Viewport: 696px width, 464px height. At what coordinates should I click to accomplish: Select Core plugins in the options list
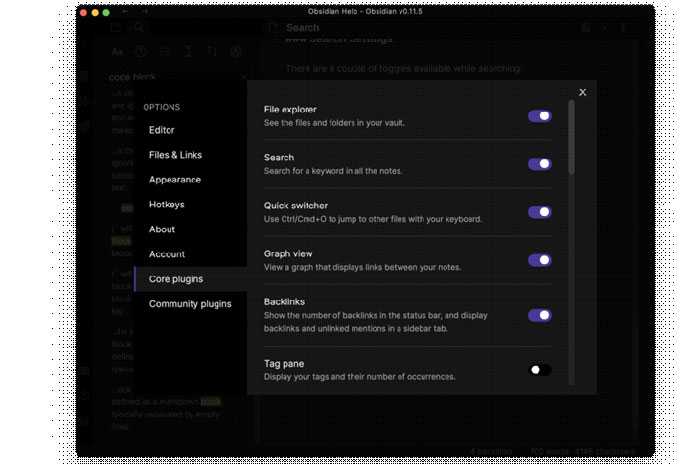click(x=176, y=279)
